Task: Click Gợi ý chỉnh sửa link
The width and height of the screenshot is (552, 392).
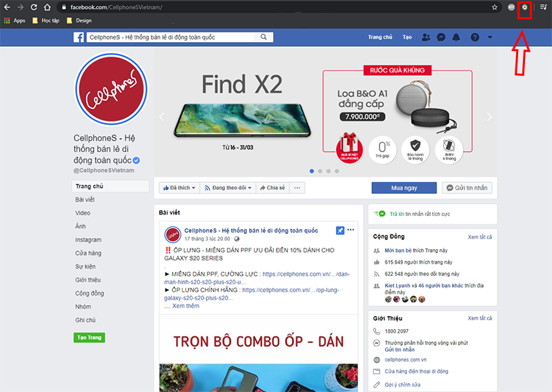Action: (x=402, y=384)
